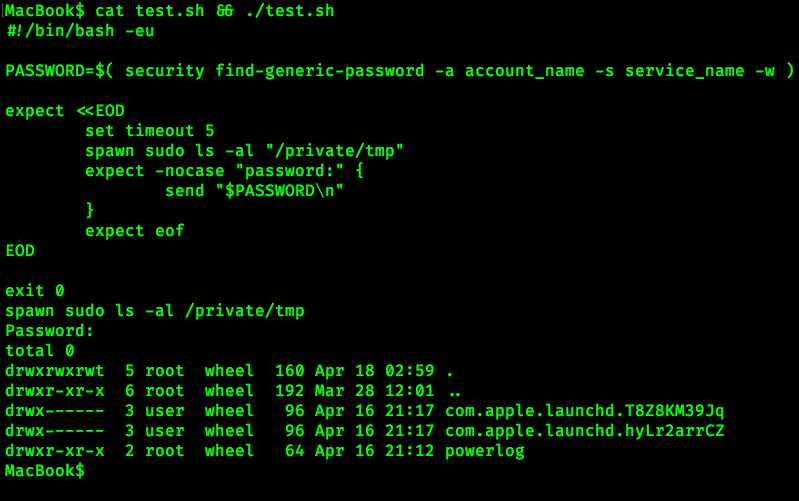Click the com.apple.launchd.T8Z8KM39Jq directory name
Image resolution: width=799 pixels, height=501 pixels.
585,410
